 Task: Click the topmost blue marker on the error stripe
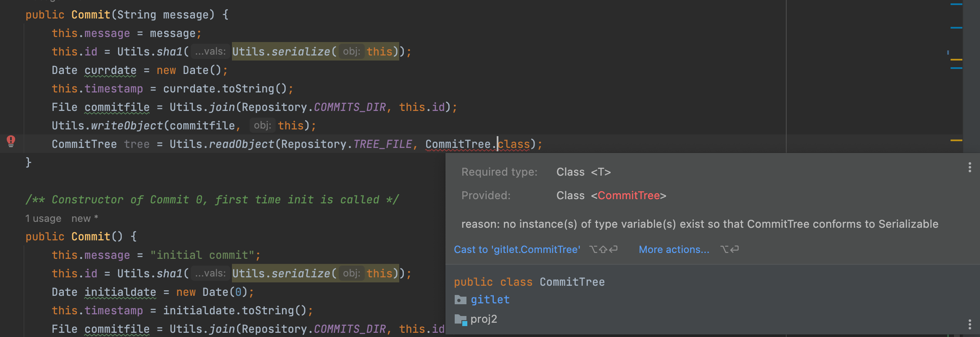(x=956, y=4)
